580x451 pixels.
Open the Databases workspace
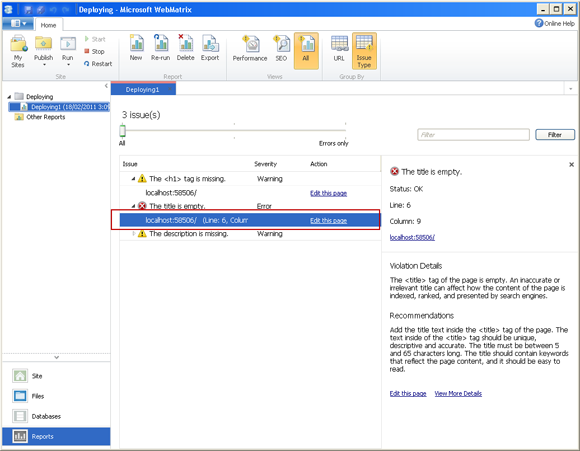(x=56, y=416)
